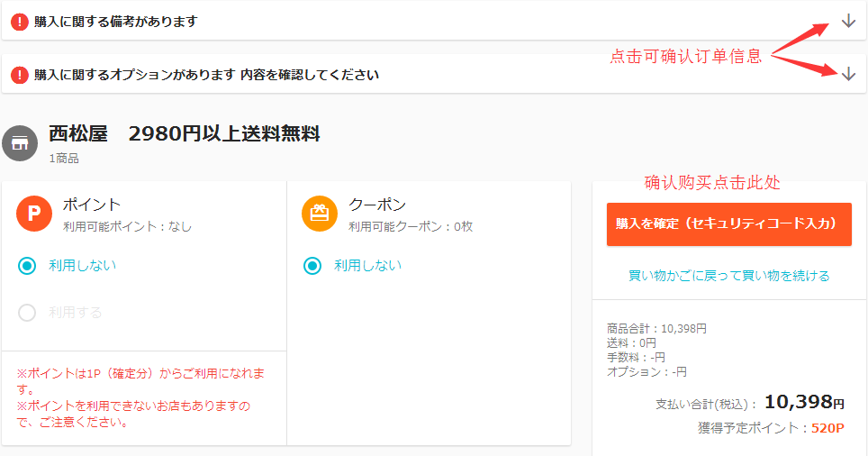Select the 利用する radio under ポイント

tap(28, 313)
